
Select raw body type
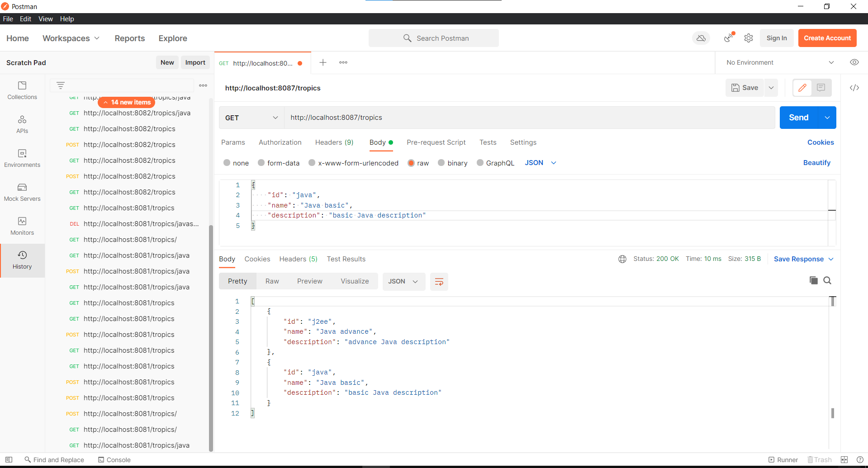coord(411,163)
